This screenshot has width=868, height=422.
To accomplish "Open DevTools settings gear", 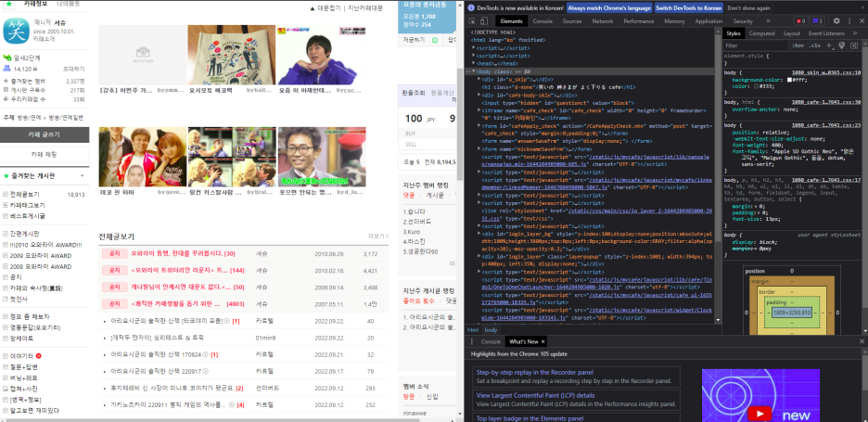I will click(x=836, y=21).
